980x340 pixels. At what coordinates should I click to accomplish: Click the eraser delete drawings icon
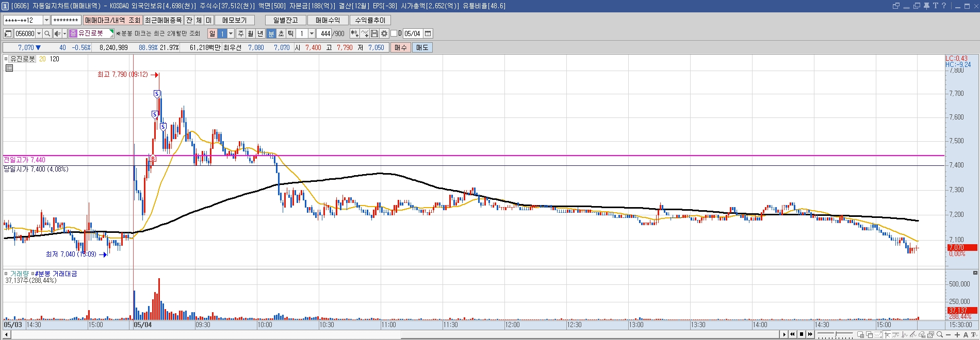tap(922, 335)
